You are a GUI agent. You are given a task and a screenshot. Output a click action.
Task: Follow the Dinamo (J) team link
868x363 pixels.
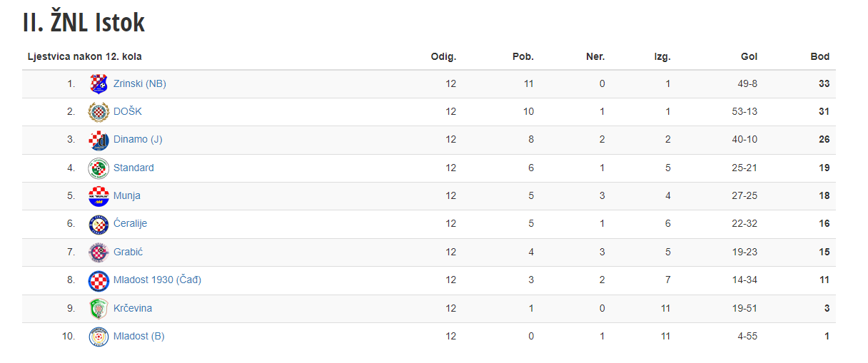coord(138,139)
